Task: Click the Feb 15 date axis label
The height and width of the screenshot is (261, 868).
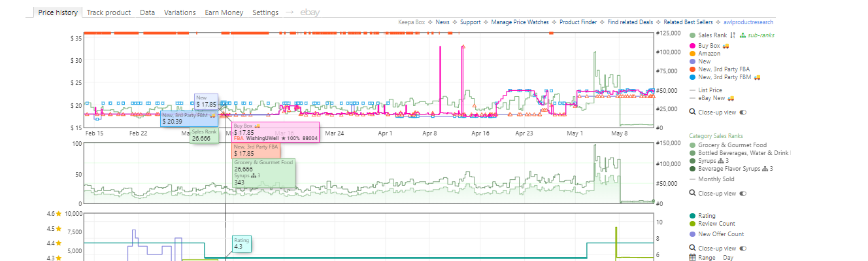Action: (94, 133)
